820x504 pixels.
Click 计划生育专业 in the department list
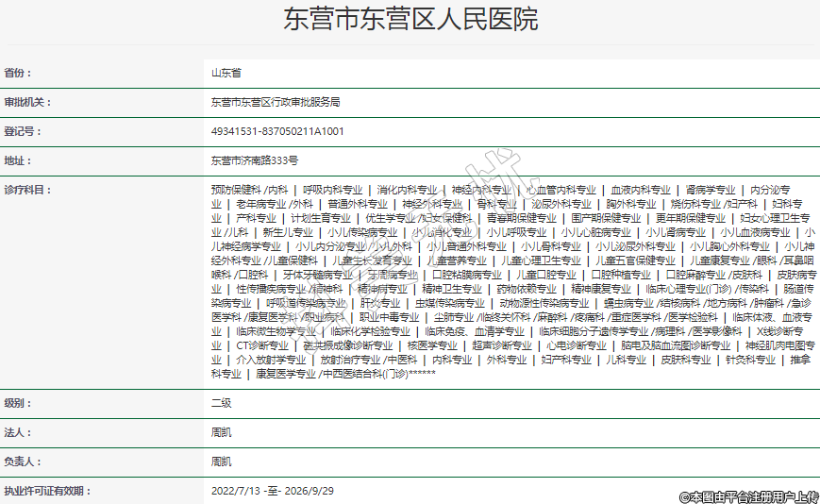click(321, 218)
